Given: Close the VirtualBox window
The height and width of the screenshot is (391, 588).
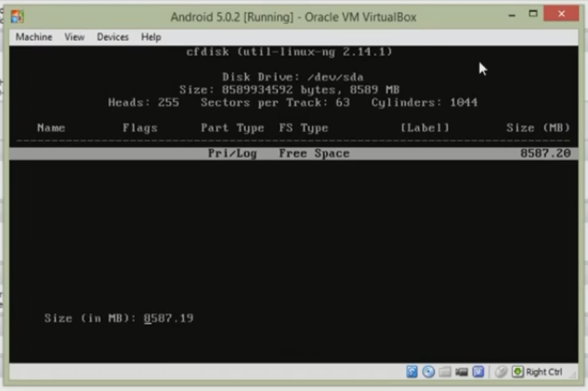Looking at the screenshot, I should click(x=561, y=14).
